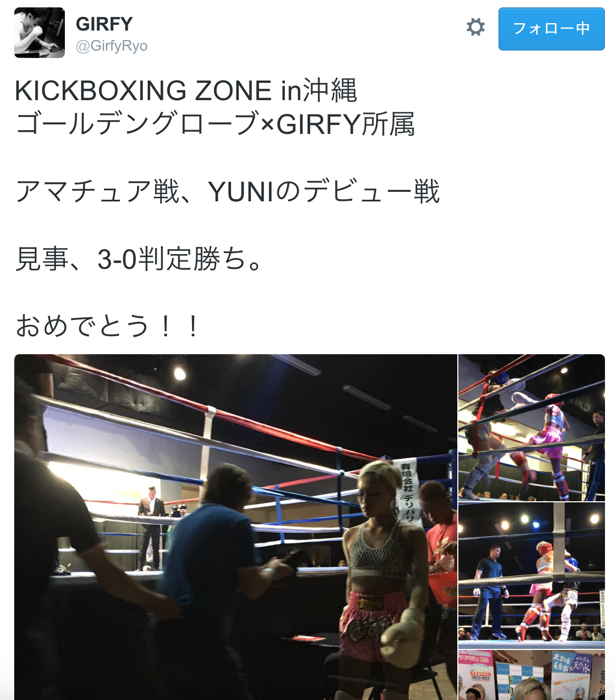Click the "アマチュア戦、YUNIのデビュー戦" text

tap(227, 192)
